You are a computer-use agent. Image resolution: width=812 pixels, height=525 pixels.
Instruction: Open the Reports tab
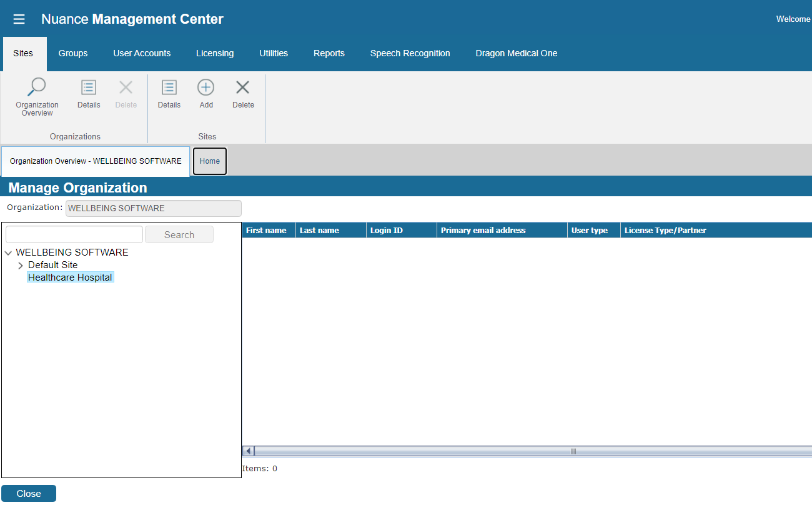pyautogui.click(x=329, y=53)
